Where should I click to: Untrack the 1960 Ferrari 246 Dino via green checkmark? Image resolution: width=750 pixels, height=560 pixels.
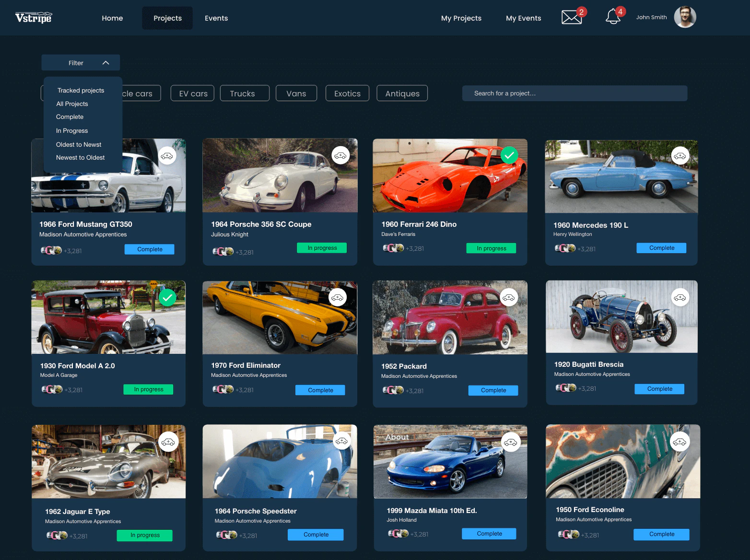pos(509,155)
